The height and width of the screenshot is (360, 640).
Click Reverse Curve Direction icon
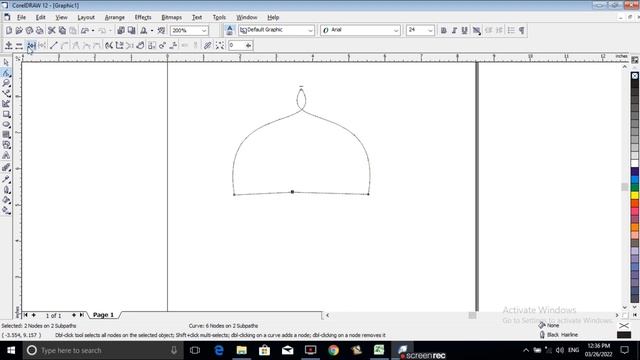(109, 45)
